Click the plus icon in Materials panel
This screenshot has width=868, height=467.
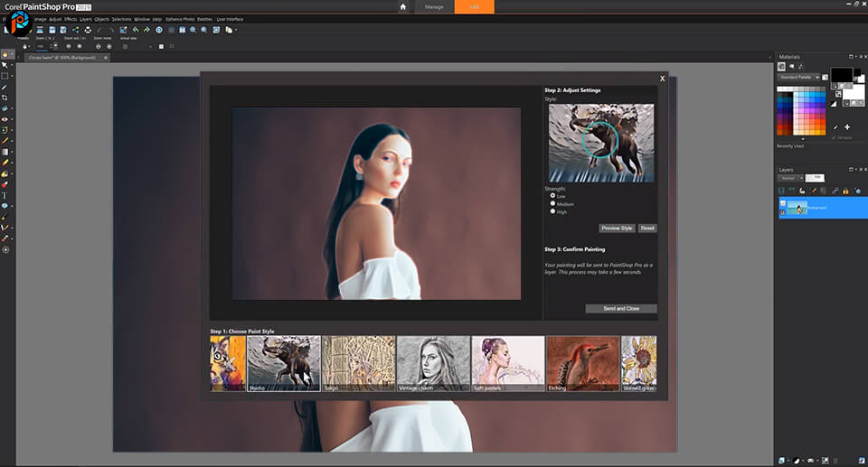(847, 127)
